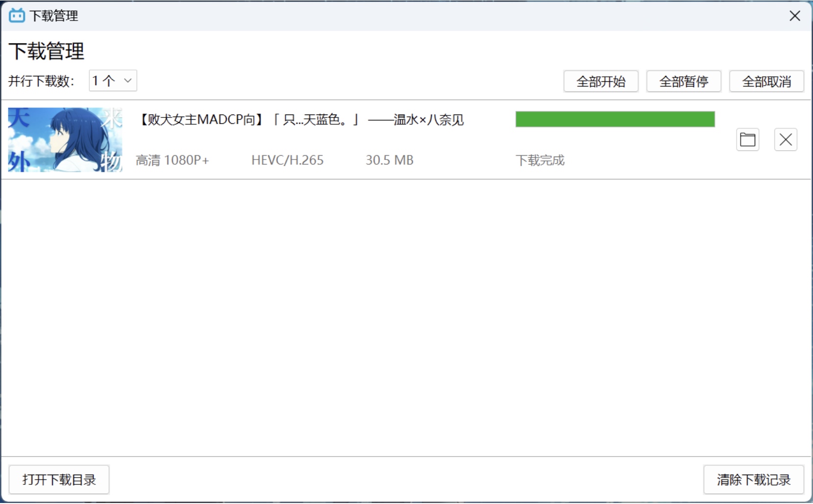Click the bilibili app icon in title bar
This screenshot has height=504, width=813.
coord(17,16)
